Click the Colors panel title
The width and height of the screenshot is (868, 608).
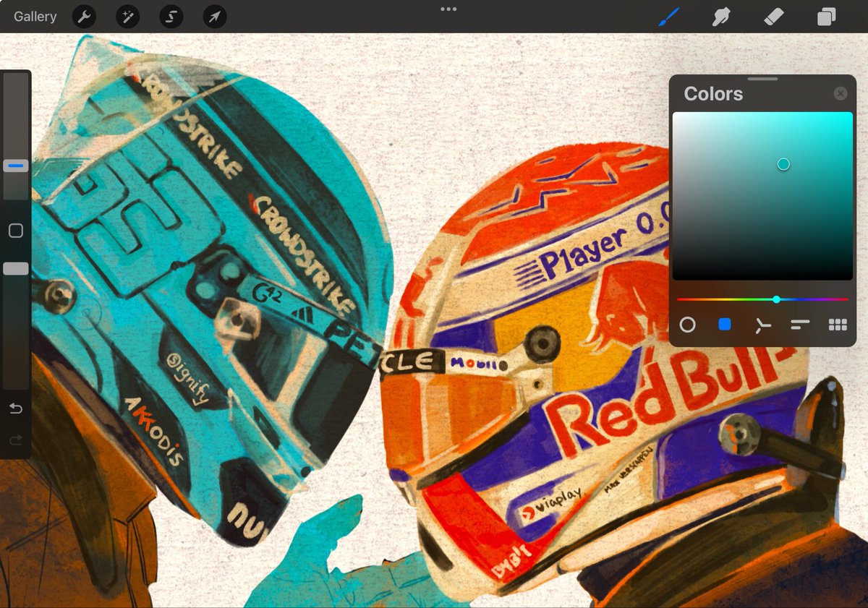coord(713,94)
